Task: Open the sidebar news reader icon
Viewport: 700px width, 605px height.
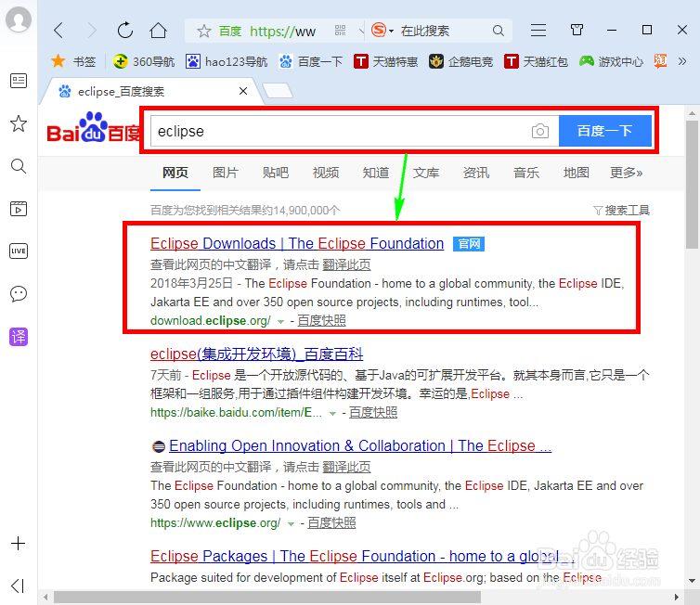Action: (x=19, y=81)
